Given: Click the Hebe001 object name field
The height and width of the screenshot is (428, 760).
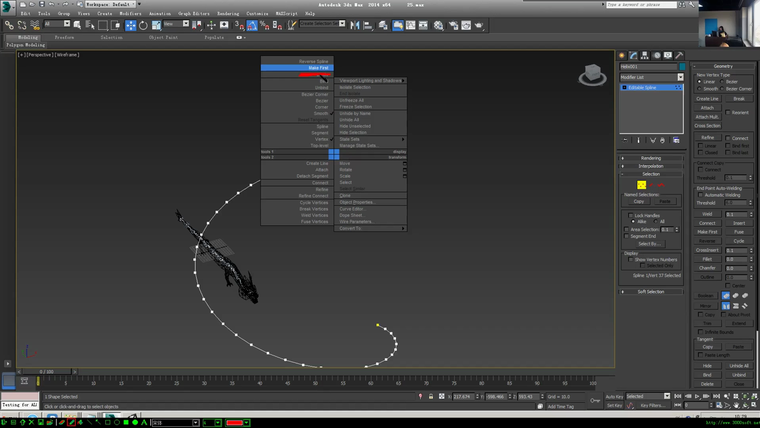Looking at the screenshot, I should [x=644, y=67].
